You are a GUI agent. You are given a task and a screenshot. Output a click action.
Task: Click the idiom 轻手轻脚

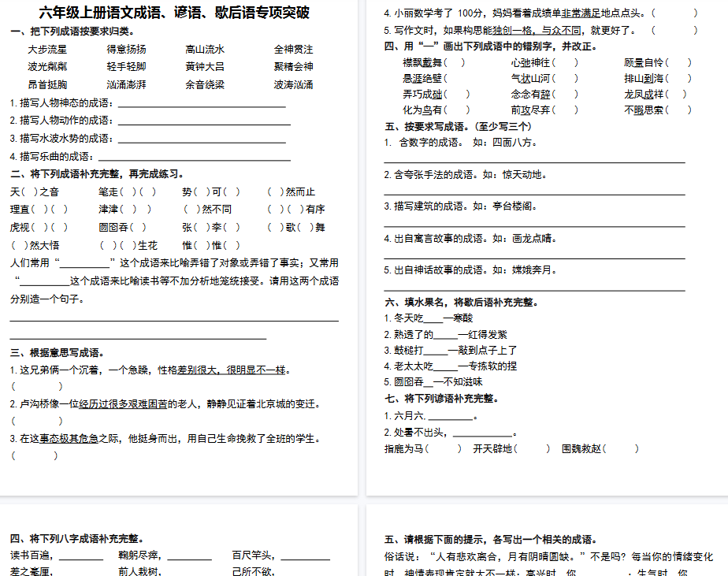tap(126, 66)
